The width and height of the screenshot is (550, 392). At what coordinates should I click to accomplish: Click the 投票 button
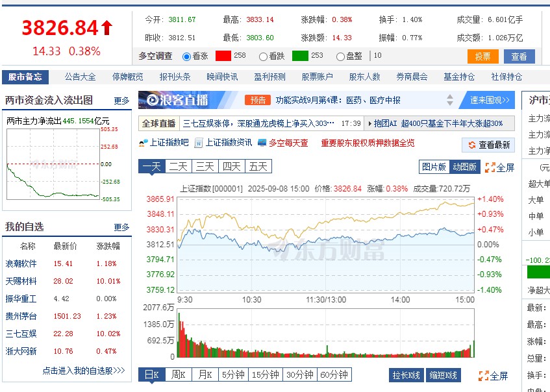pos(482,56)
